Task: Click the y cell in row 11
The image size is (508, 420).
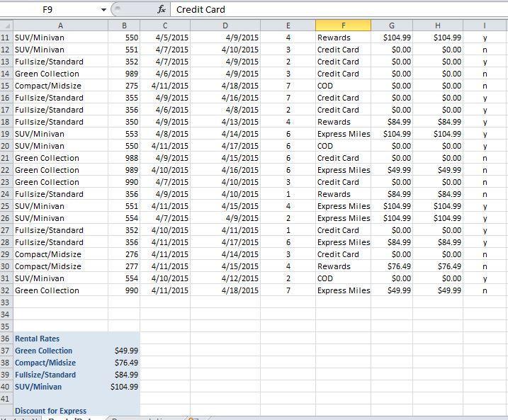Action: (485, 38)
